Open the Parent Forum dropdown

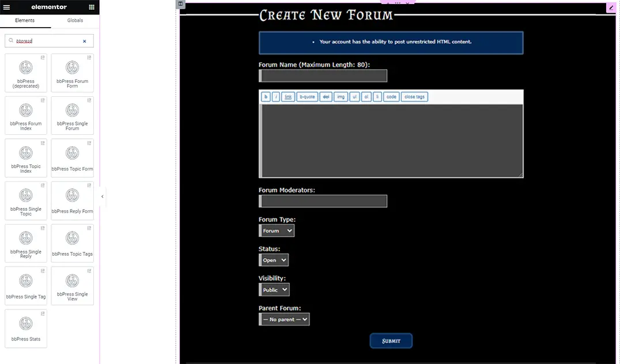(x=284, y=319)
